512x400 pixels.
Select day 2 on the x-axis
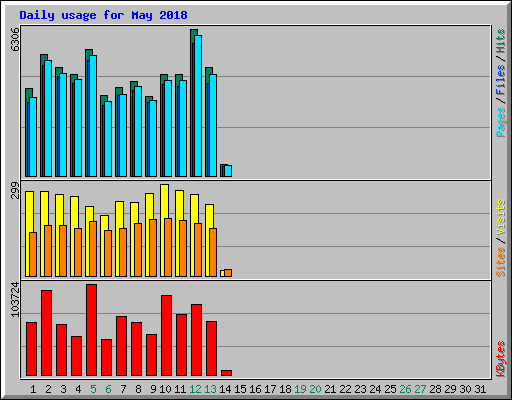click(x=48, y=389)
